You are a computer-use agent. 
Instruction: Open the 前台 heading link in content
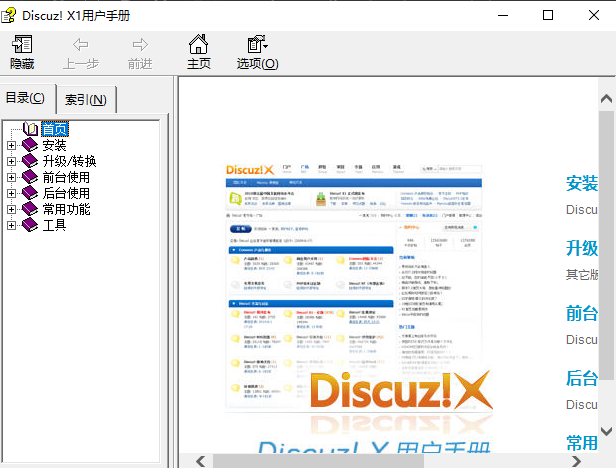tap(582, 313)
